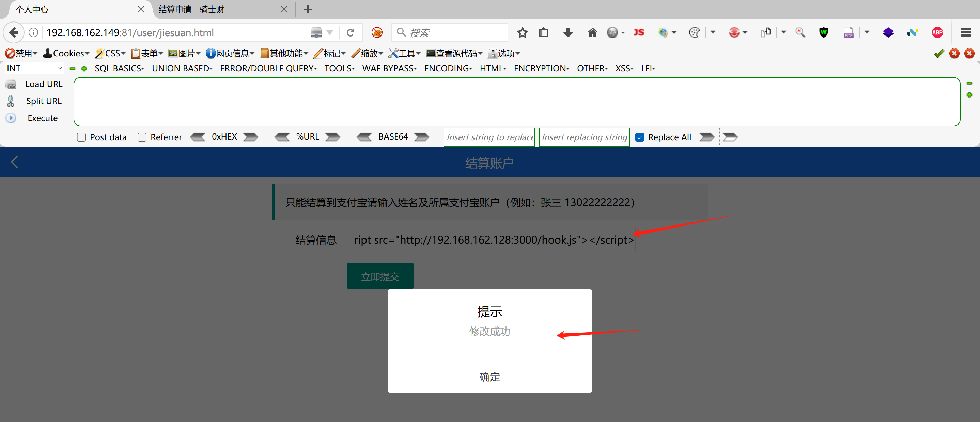Go to the home page icon
The image size is (980, 422).
click(592, 33)
